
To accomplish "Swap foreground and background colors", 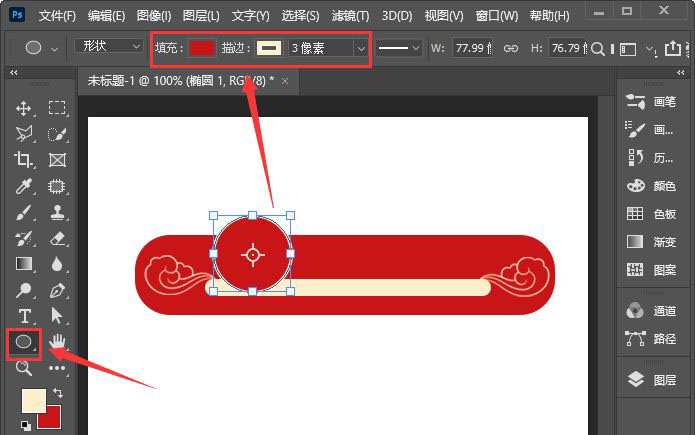I will pos(58,392).
